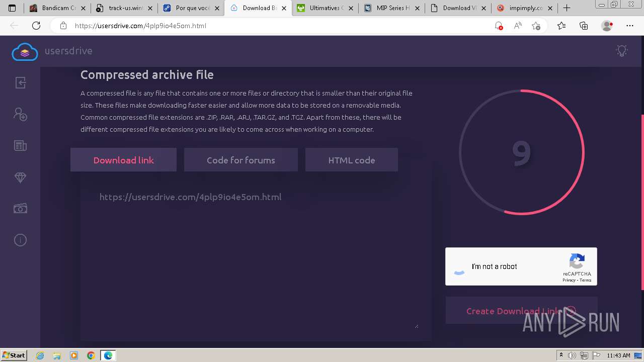The image size is (644, 362).
Task: Close the active Download tab
Action: pos(284,8)
